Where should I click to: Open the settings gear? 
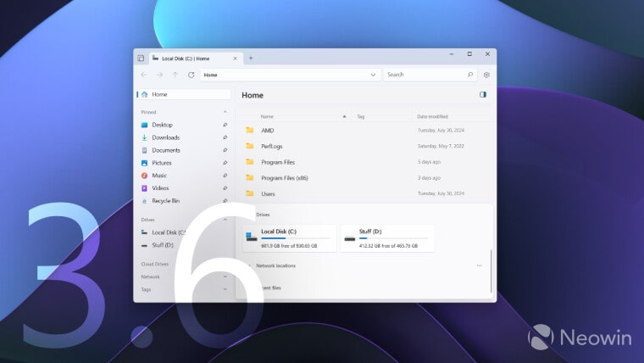pyautogui.click(x=486, y=75)
